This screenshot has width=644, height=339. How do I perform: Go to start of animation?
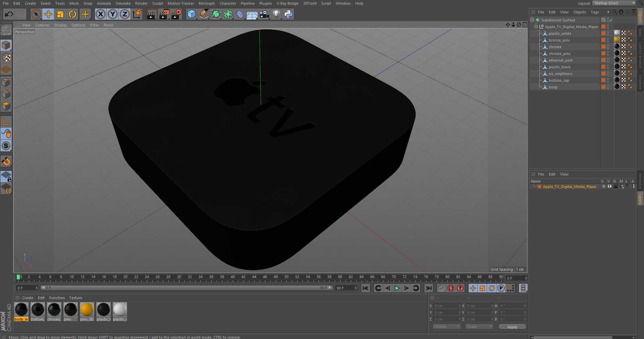click(x=366, y=288)
